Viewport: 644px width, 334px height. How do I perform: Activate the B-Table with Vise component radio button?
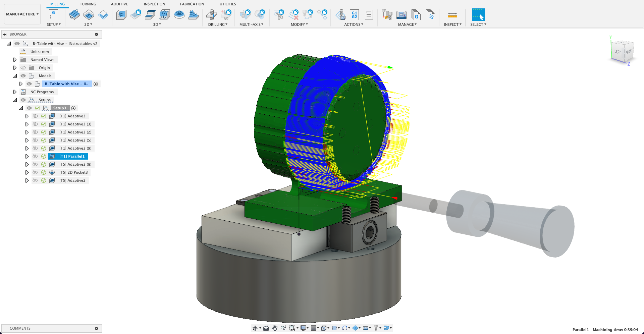click(x=96, y=84)
